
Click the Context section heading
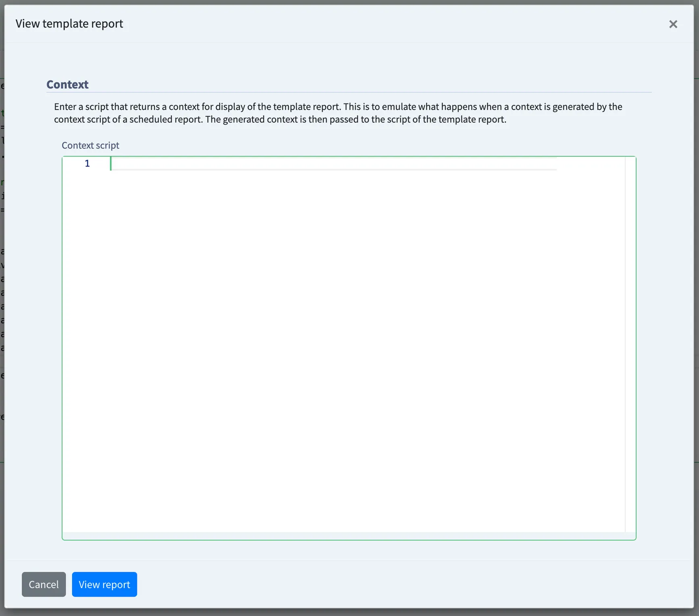pyautogui.click(x=67, y=84)
